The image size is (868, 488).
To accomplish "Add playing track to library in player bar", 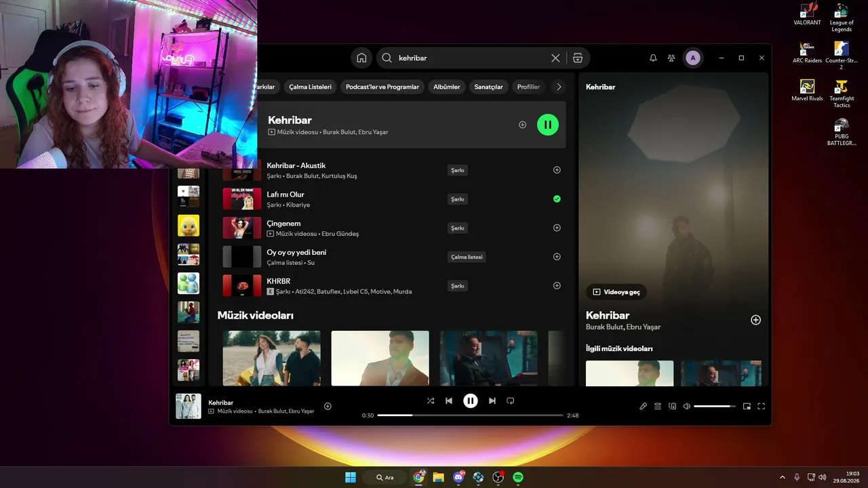I will (328, 407).
